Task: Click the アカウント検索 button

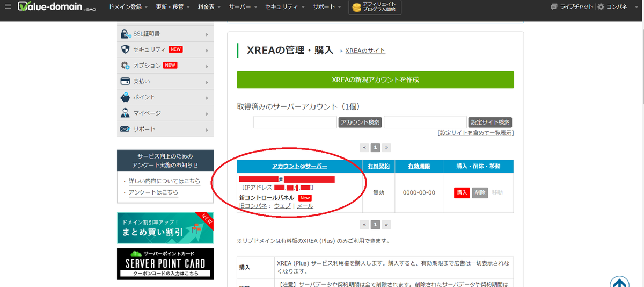Action: click(x=360, y=123)
